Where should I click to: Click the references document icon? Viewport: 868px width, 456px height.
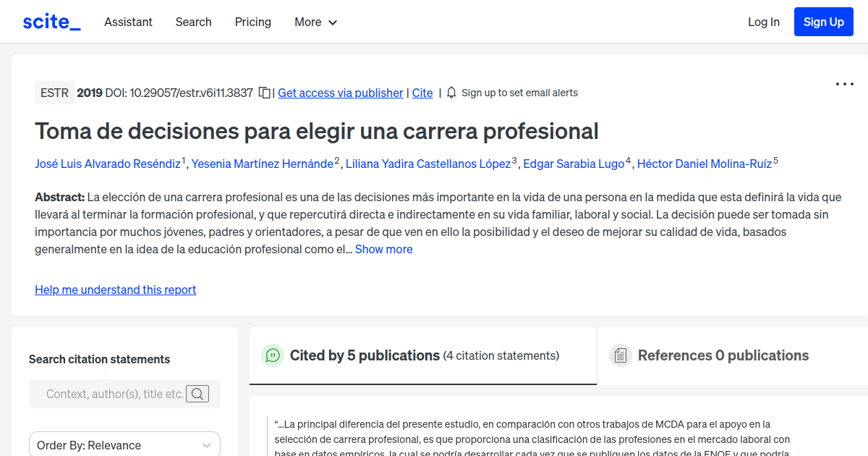[621, 355]
